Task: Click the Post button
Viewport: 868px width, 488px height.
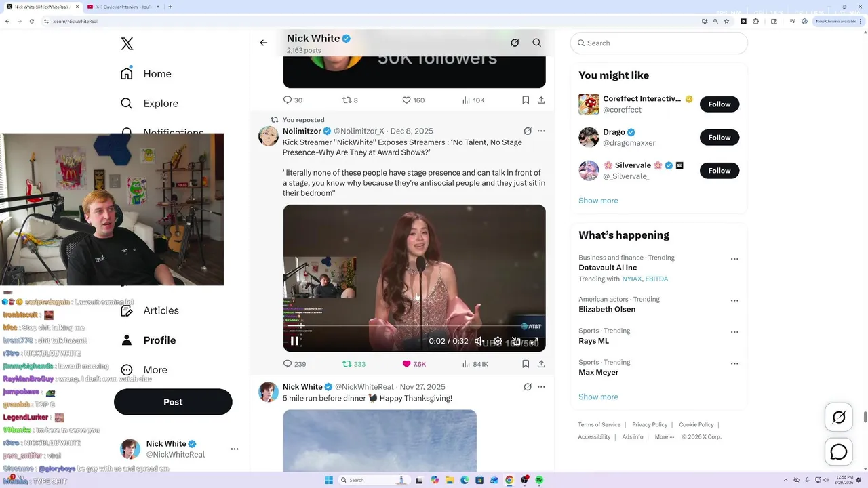Action: 173,402
